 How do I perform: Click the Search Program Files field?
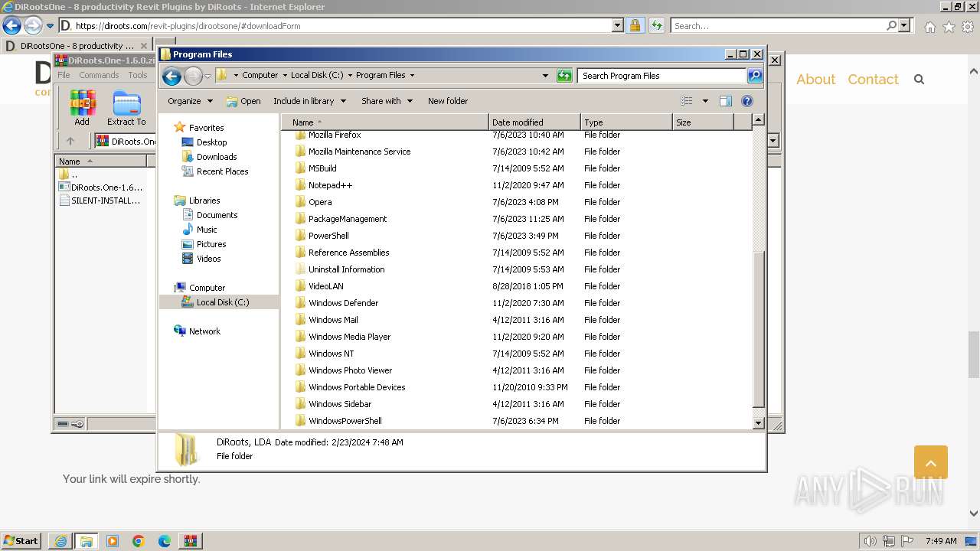click(x=661, y=76)
